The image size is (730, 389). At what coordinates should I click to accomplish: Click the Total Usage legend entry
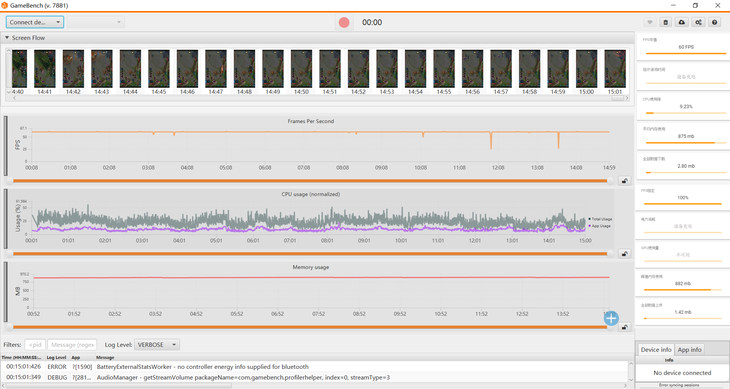(x=600, y=219)
